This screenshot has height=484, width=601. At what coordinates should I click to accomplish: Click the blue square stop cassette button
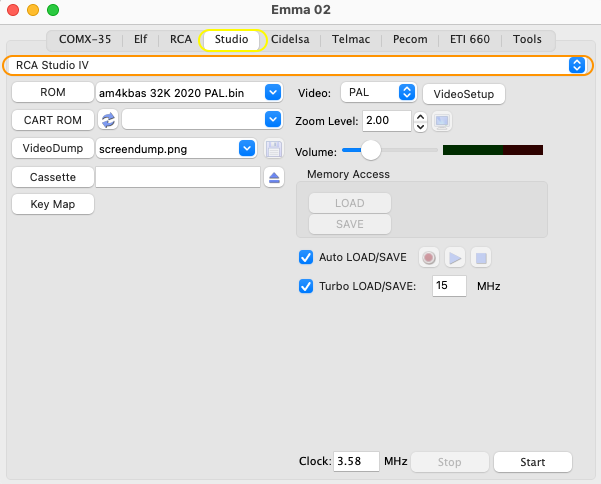click(x=481, y=258)
